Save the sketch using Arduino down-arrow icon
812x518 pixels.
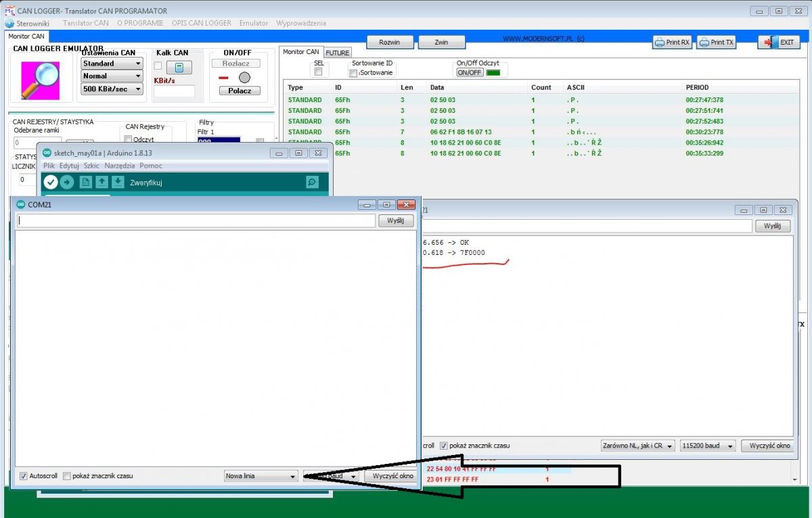(x=118, y=182)
